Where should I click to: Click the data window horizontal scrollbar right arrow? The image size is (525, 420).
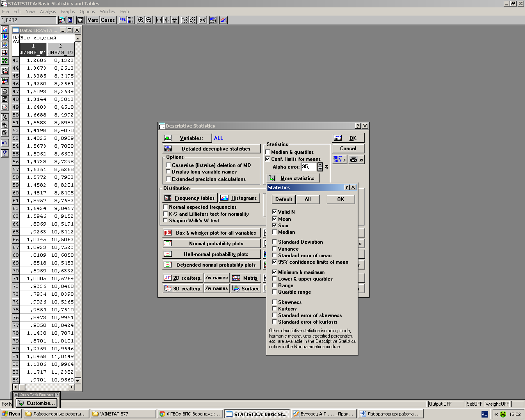click(72, 387)
